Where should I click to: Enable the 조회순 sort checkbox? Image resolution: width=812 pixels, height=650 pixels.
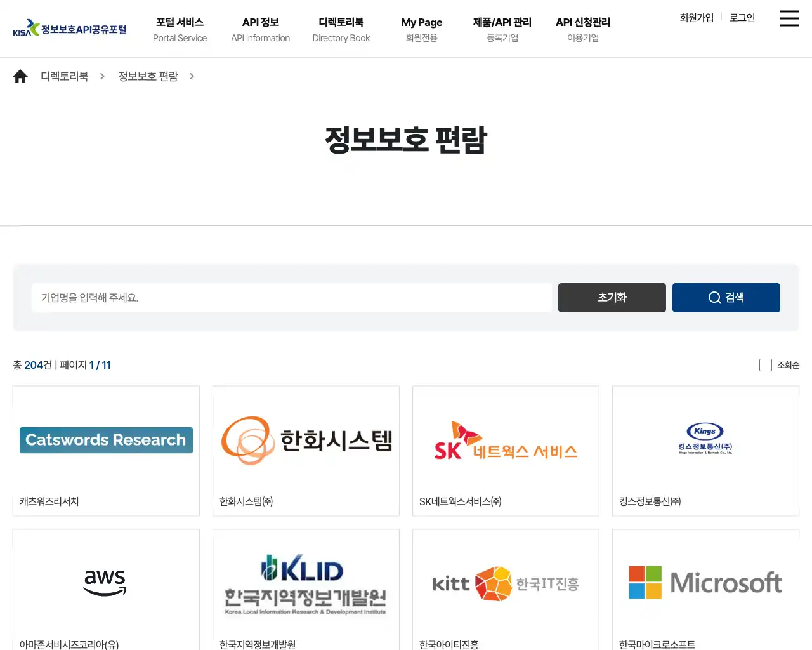pos(766,365)
